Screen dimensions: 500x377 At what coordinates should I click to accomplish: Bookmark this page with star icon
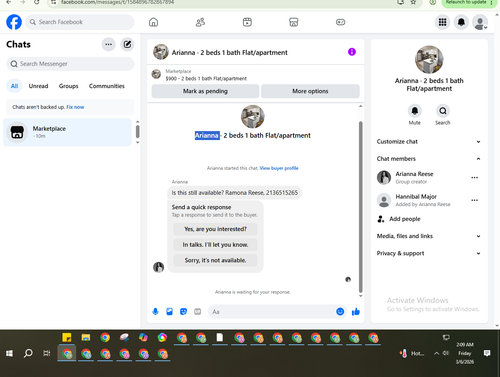pos(413,2)
